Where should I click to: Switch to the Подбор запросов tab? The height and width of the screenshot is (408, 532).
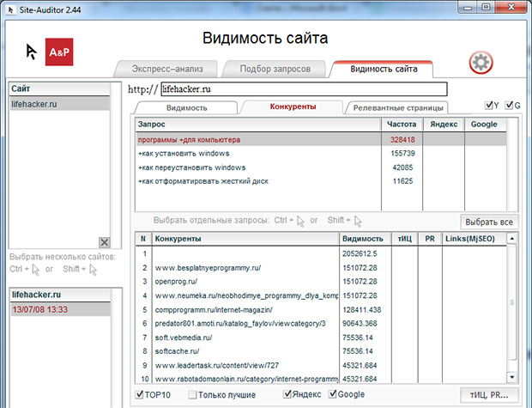(275, 69)
